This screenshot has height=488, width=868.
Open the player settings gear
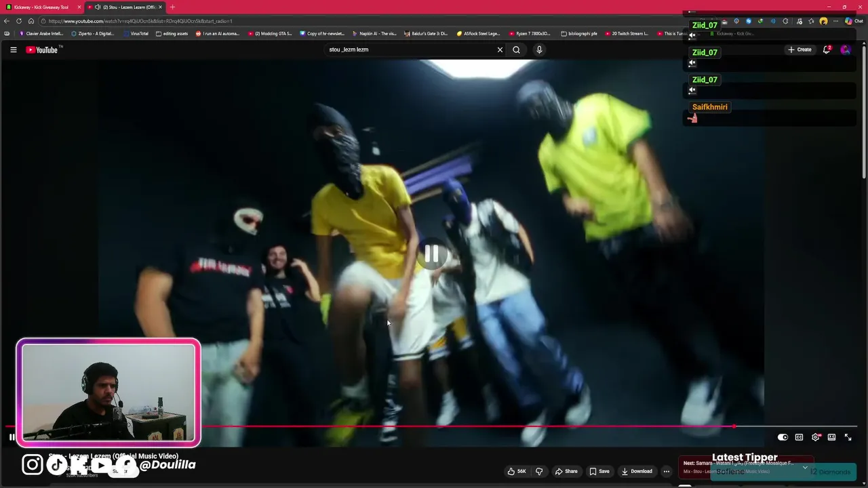[816, 437]
